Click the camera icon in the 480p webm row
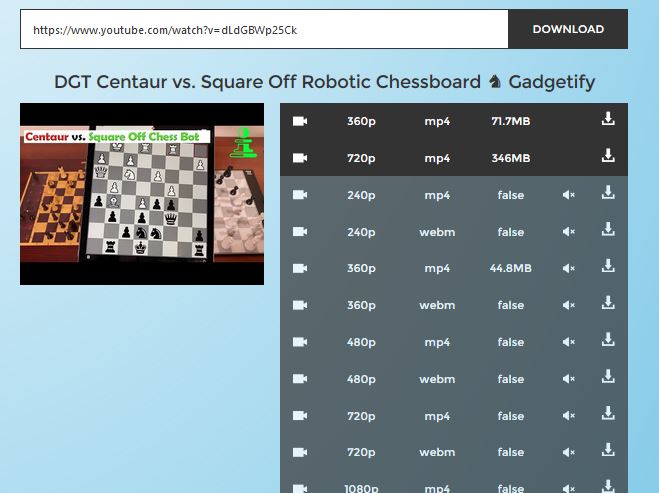The width and height of the screenshot is (659, 493). tap(300, 379)
